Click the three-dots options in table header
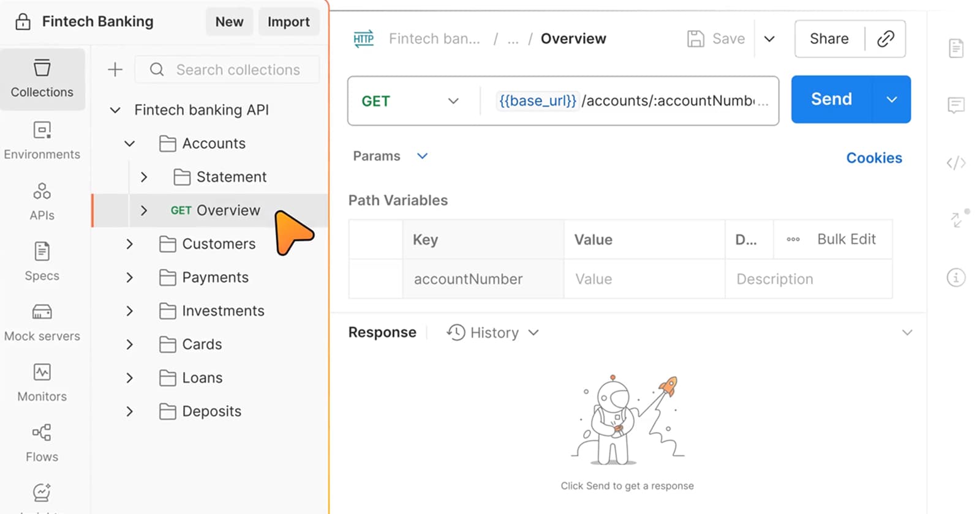Image resolution: width=980 pixels, height=514 pixels. [793, 239]
